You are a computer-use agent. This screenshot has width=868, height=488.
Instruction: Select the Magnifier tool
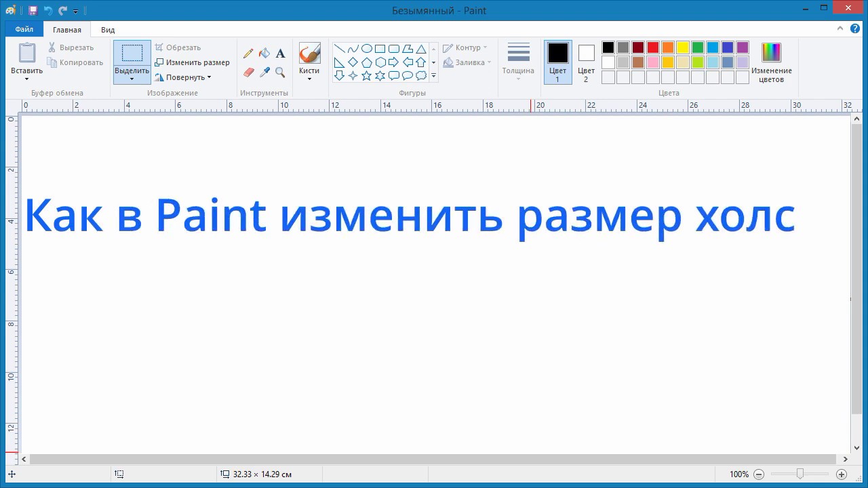point(280,72)
